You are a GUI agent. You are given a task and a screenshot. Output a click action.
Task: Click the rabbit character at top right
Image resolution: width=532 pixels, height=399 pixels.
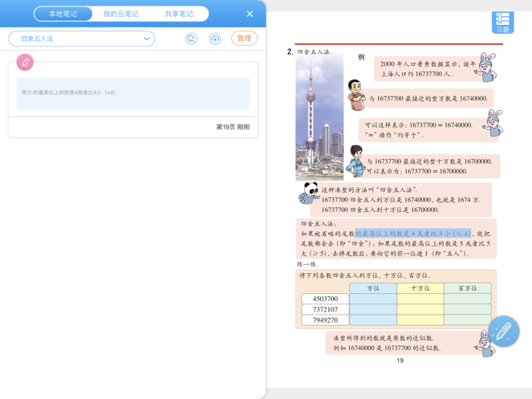pos(486,67)
